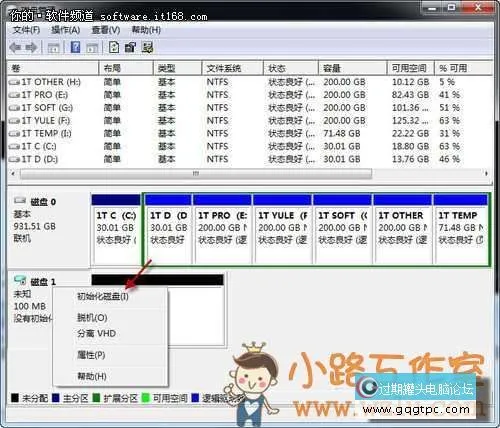The height and width of the screenshot is (428, 500).
Task: Select the 1T TEMP partition block
Action: coord(461,229)
